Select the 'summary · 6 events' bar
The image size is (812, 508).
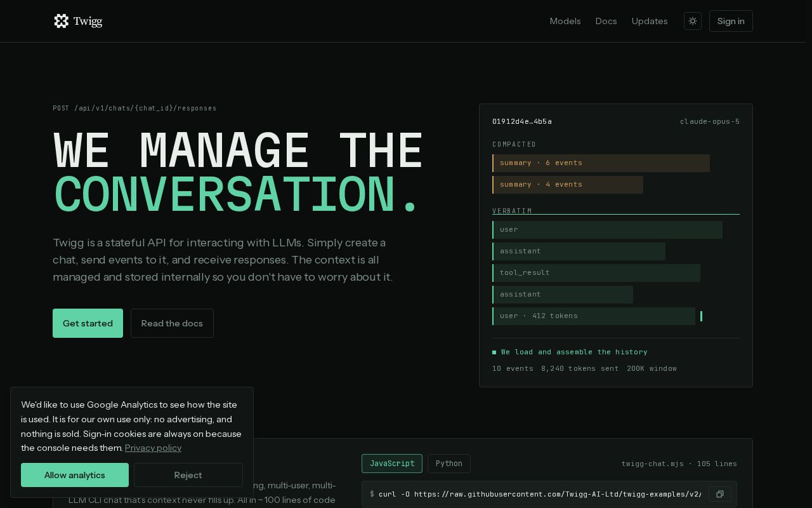601,163
